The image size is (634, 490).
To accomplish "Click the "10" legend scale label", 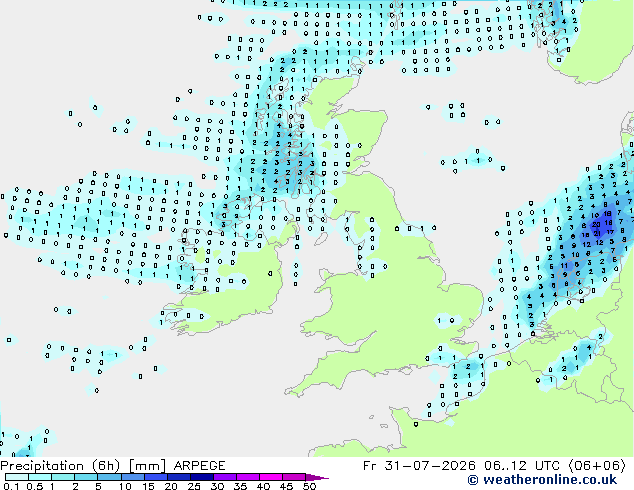I will [x=125, y=486].
